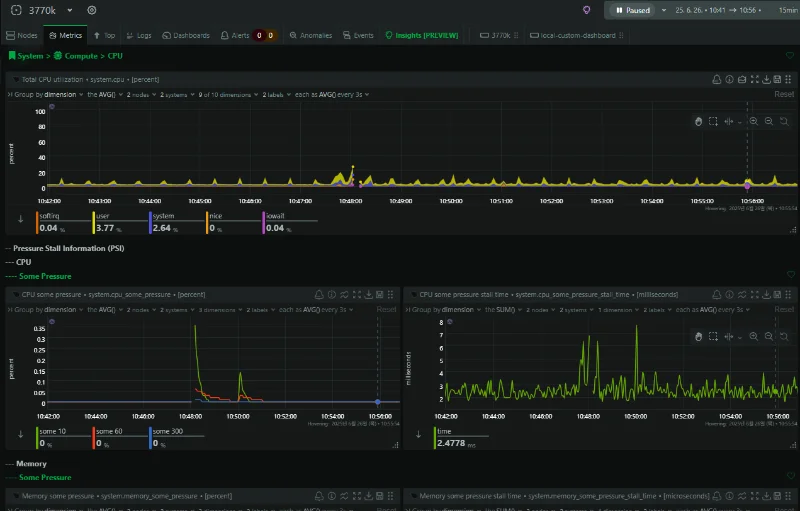Screen dimensions: 800x511
Task: Open the Events tab
Action: tap(358, 35)
